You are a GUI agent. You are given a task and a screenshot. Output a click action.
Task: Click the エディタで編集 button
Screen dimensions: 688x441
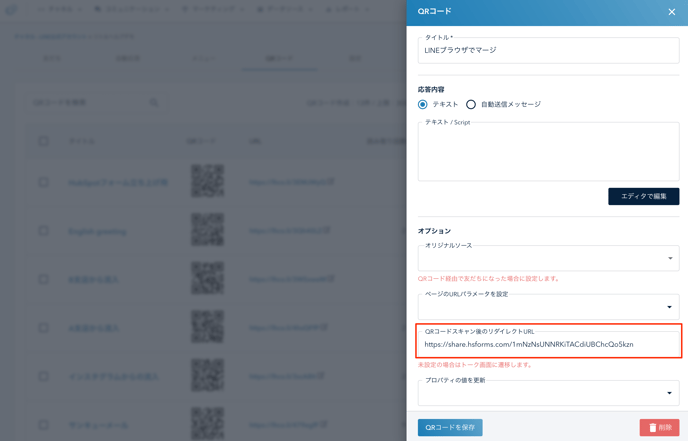click(x=643, y=196)
